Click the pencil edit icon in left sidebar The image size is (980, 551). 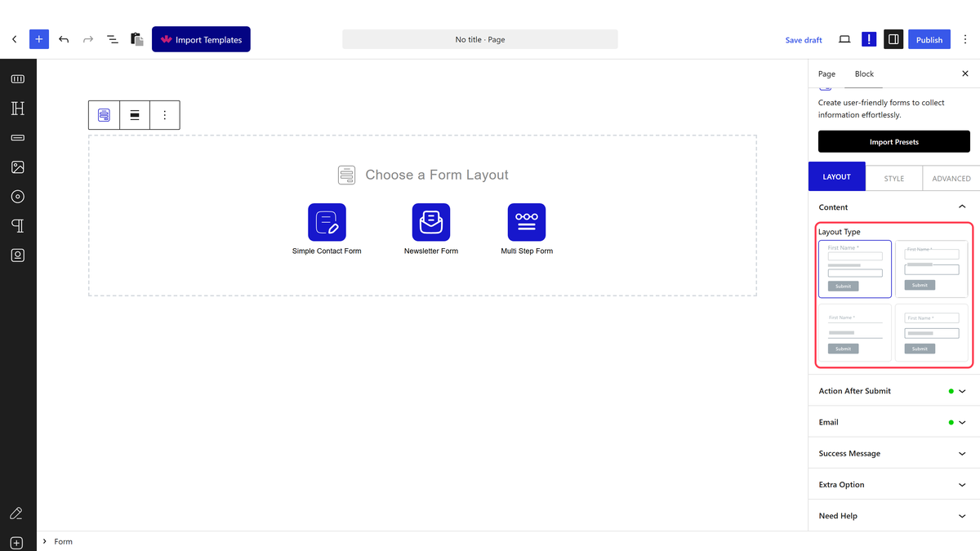16,513
